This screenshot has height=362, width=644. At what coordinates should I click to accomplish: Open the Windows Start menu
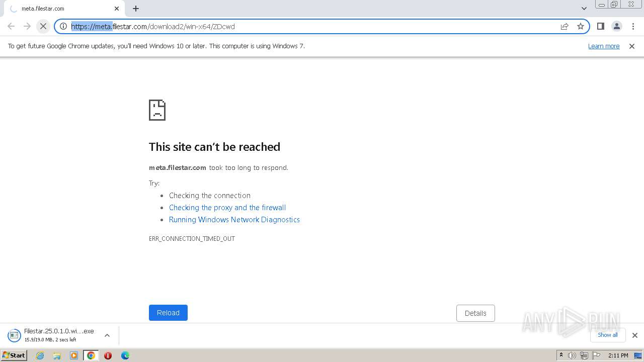pyautogui.click(x=14, y=355)
